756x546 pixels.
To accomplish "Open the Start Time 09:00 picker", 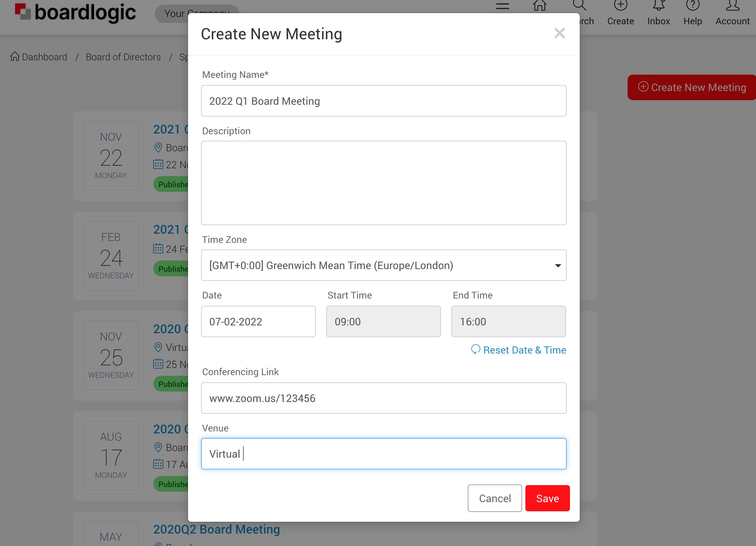I will pos(383,321).
